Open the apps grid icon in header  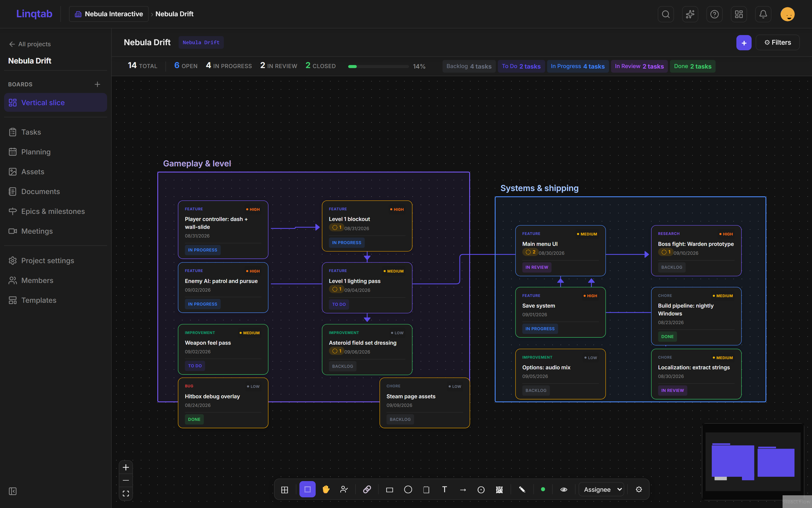point(738,14)
